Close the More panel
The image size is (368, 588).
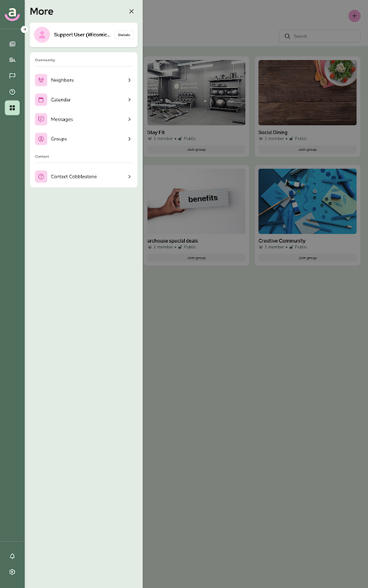coord(132,12)
